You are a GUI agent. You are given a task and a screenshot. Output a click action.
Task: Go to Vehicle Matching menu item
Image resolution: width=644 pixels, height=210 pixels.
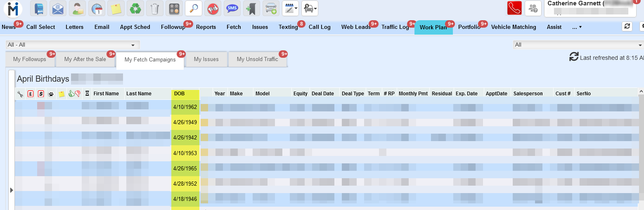513,27
